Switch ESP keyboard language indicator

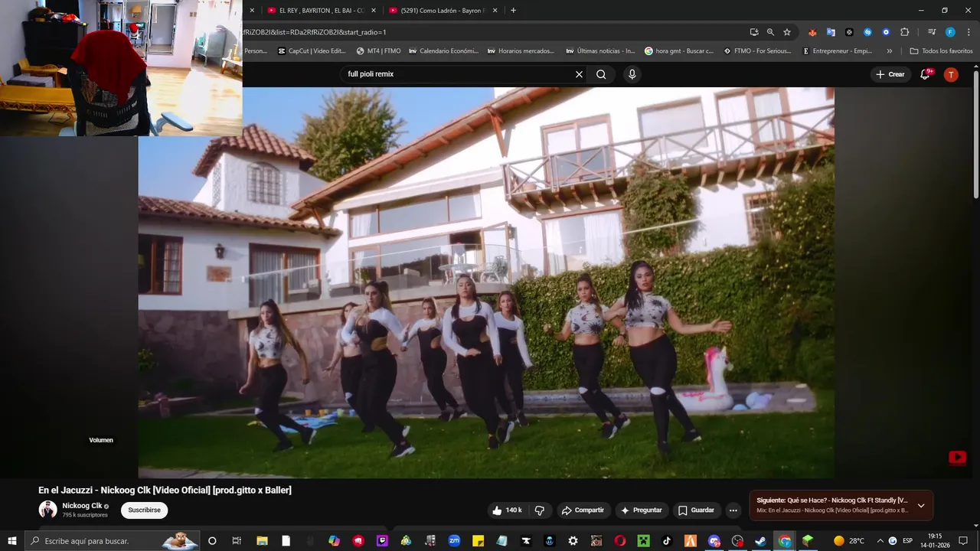(907, 541)
